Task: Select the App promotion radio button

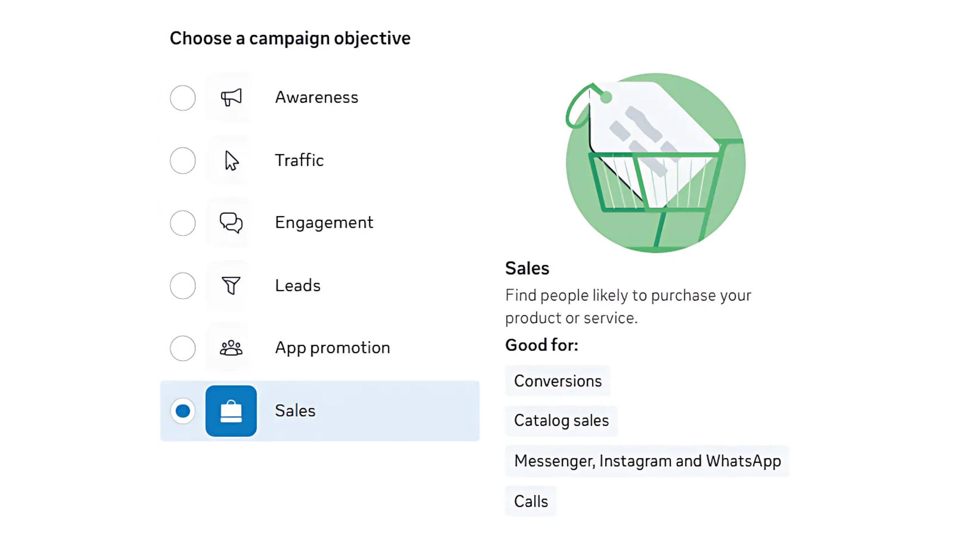Action: pyautogui.click(x=183, y=348)
